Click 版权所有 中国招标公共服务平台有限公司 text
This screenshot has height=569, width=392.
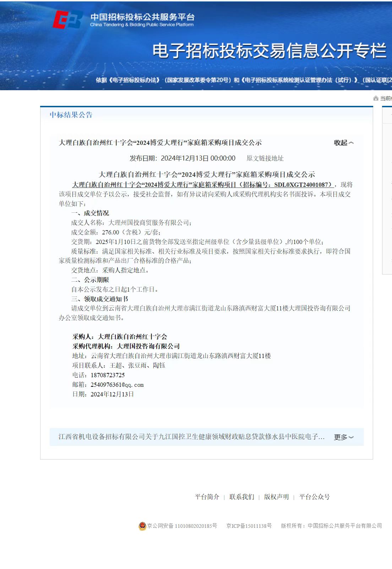point(331,526)
